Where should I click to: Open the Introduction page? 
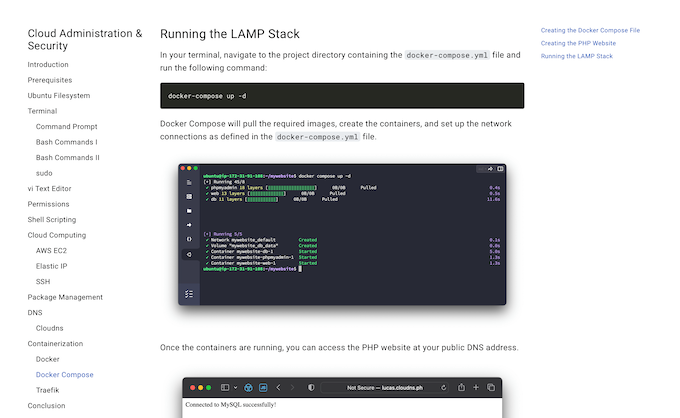(48, 65)
